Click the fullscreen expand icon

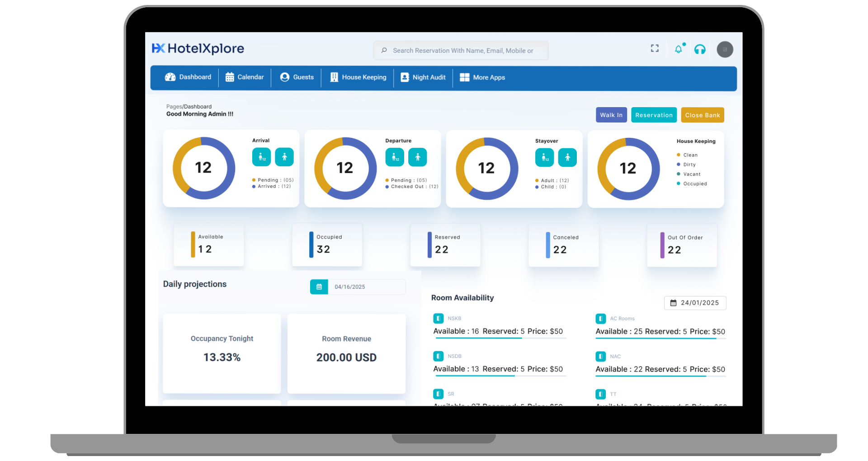coord(655,48)
